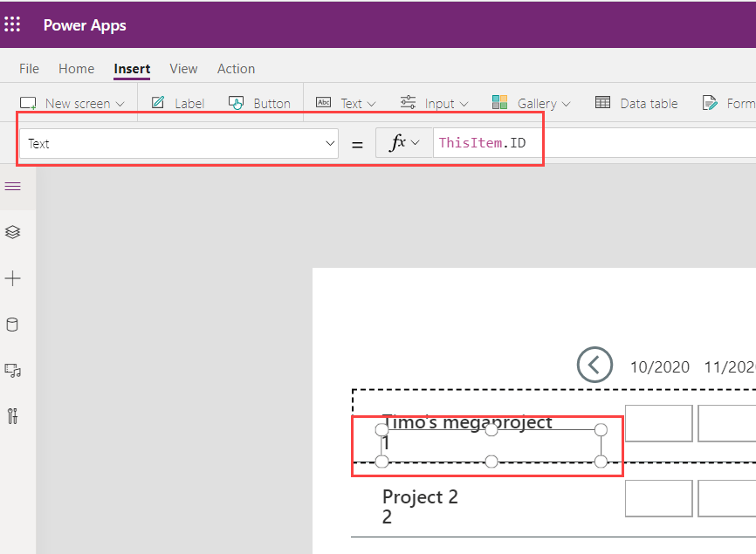
Task: Click the back arrow circle on canvas
Action: [594, 365]
